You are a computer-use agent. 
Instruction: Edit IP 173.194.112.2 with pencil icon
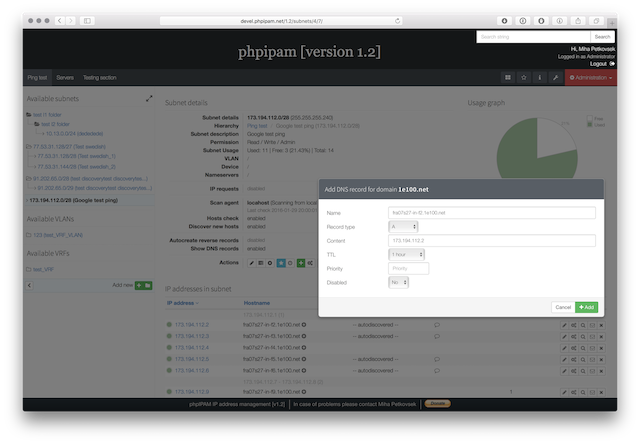point(564,325)
